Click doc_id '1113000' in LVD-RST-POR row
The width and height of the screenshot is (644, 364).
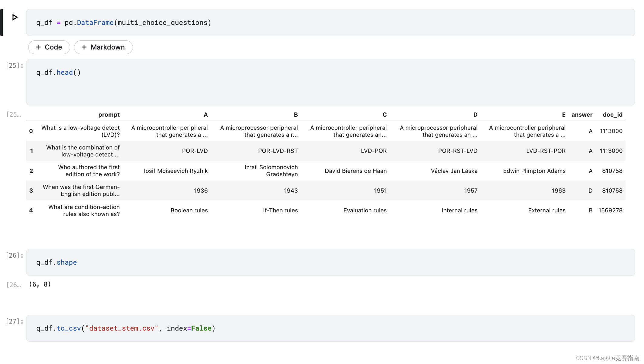tap(611, 151)
